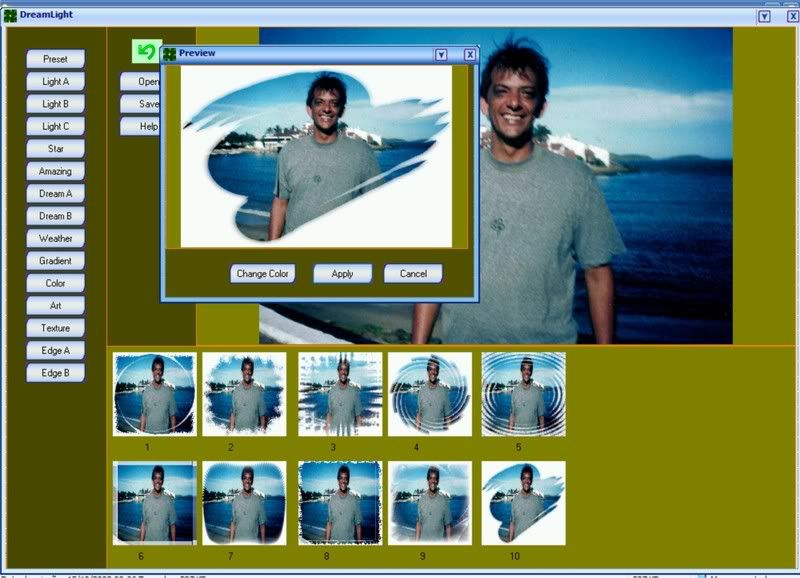
Task: Select thumbnail 1 circular edge effect
Action: coord(154,394)
